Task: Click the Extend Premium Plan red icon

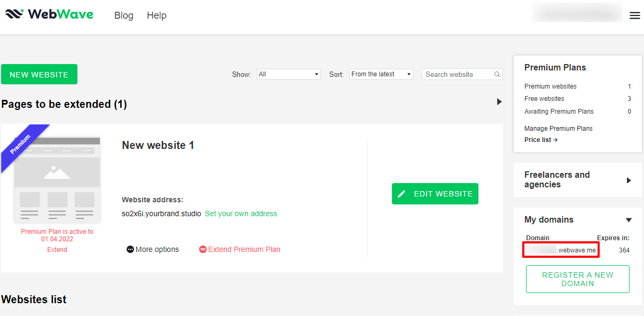Action: pyautogui.click(x=202, y=250)
